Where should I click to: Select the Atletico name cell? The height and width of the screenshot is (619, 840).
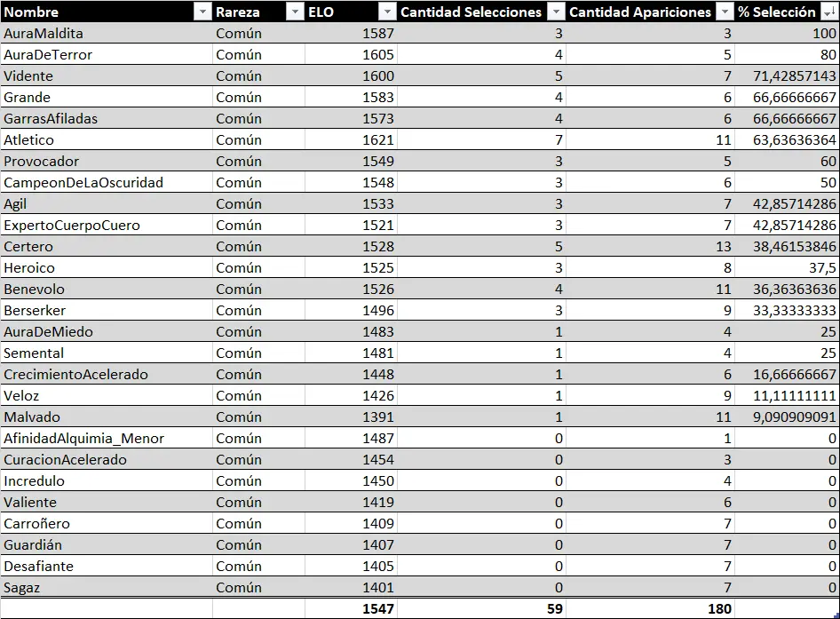click(107, 139)
